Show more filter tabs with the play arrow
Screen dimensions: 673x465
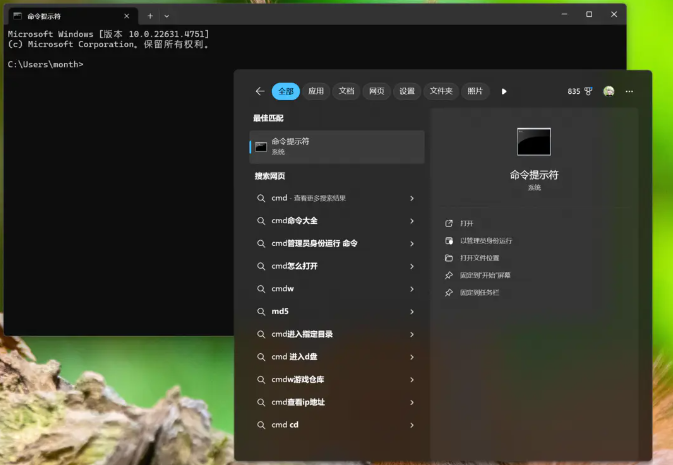coord(504,91)
